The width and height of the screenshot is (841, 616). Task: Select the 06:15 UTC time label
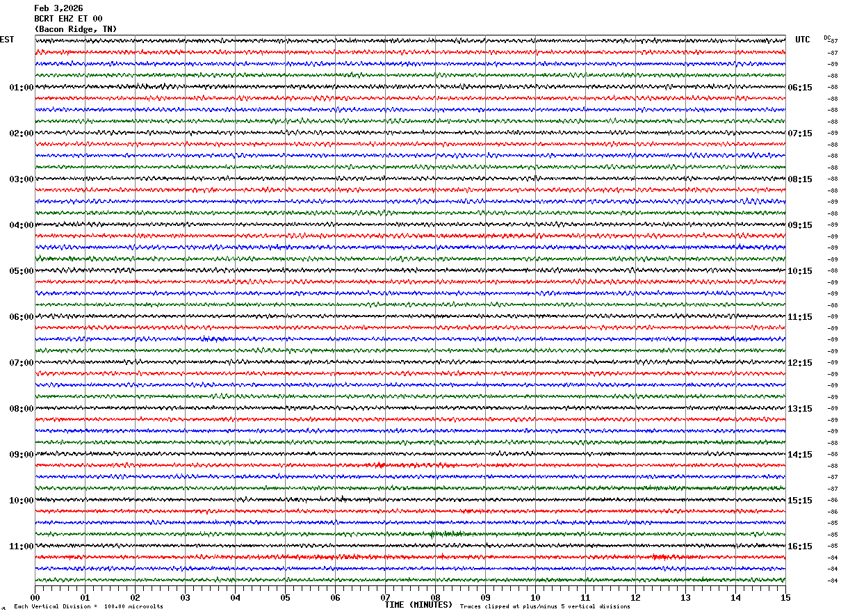click(800, 88)
